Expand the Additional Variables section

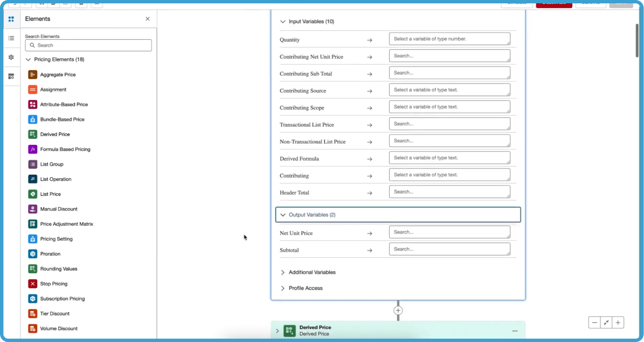[283, 272]
